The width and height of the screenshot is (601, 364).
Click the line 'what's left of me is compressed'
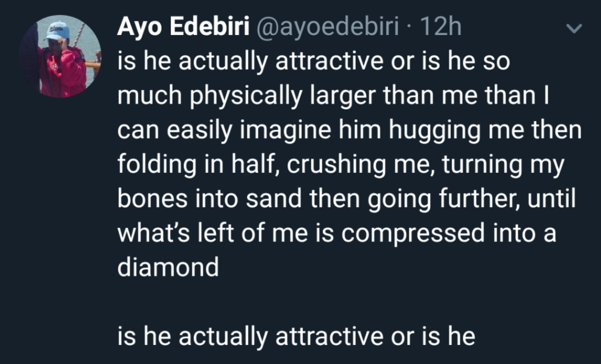pyautogui.click(x=337, y=233)
